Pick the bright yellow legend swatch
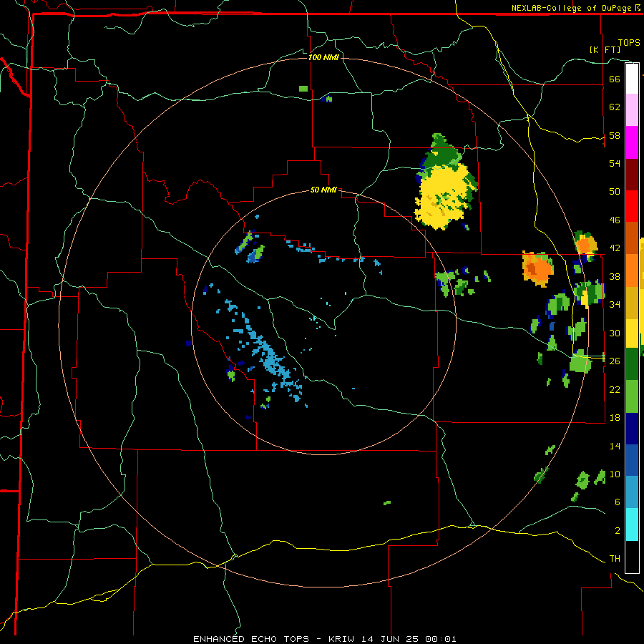The width and height of the screenshot is (644, 644). coord(632,333)
